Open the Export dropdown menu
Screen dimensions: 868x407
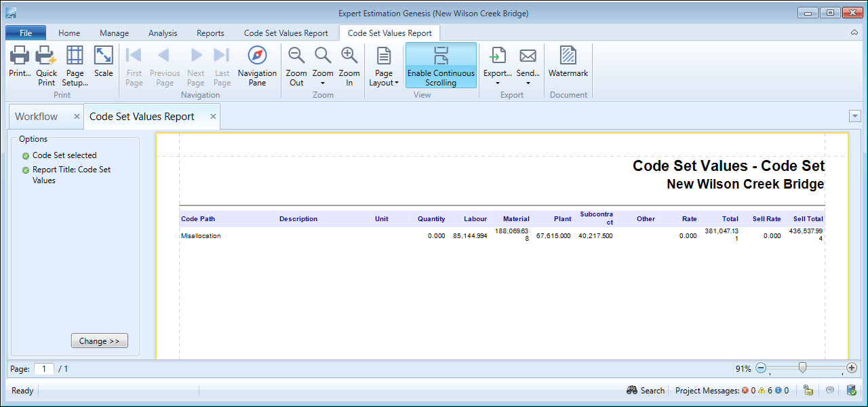pyautogui.click(x=497, y=66)
